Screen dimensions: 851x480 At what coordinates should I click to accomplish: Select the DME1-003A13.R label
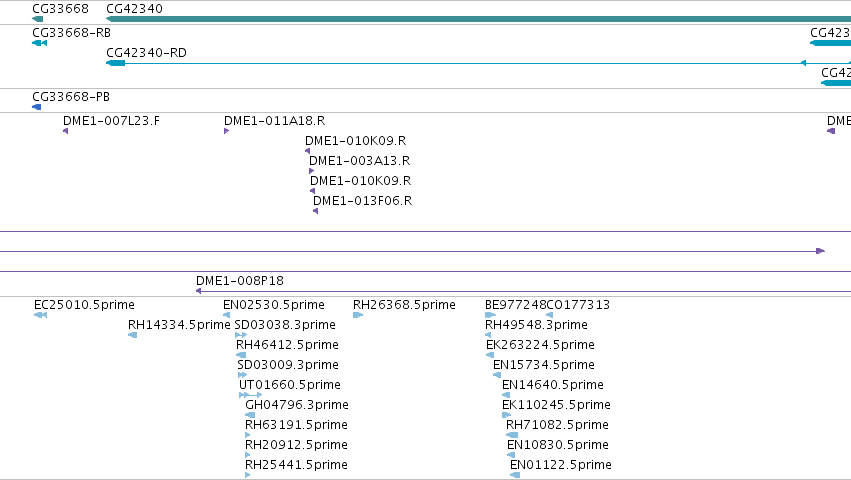[359, 161]
